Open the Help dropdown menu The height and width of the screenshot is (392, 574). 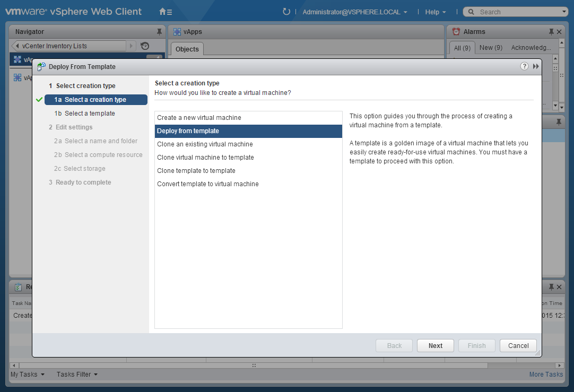pyautogui.click(x=435, y=12)
